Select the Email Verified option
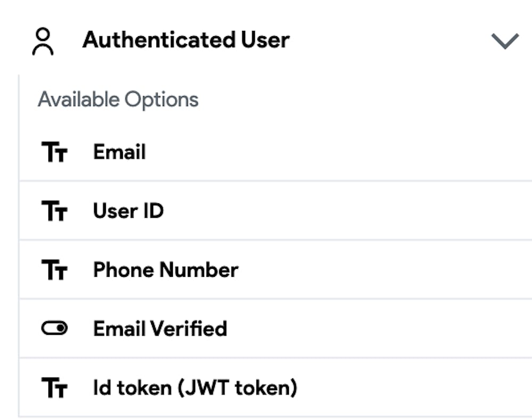532x420 pixels. 160,329
